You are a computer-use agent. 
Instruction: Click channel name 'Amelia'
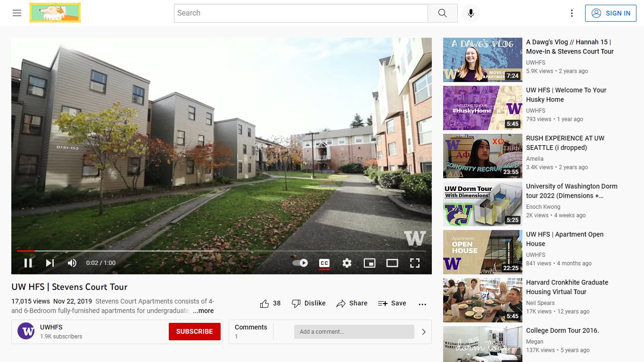(535, 159)
